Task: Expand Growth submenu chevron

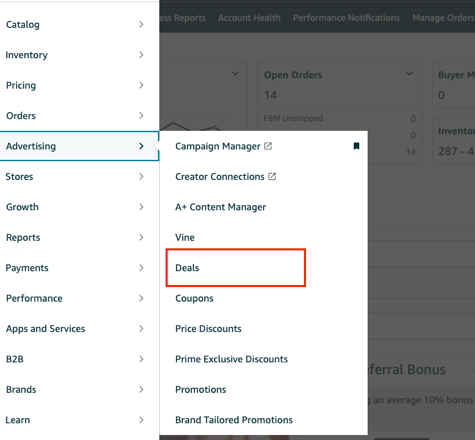Action: [141, 207]
